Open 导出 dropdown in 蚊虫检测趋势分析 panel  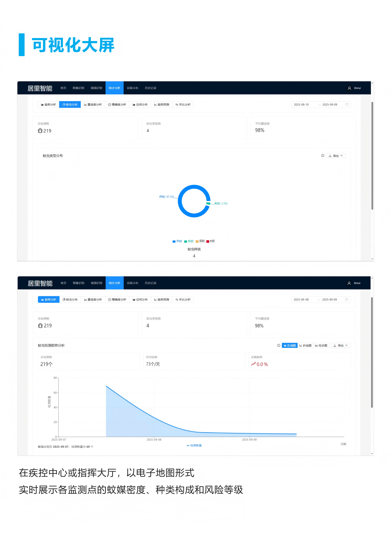(x=340, y=345)
